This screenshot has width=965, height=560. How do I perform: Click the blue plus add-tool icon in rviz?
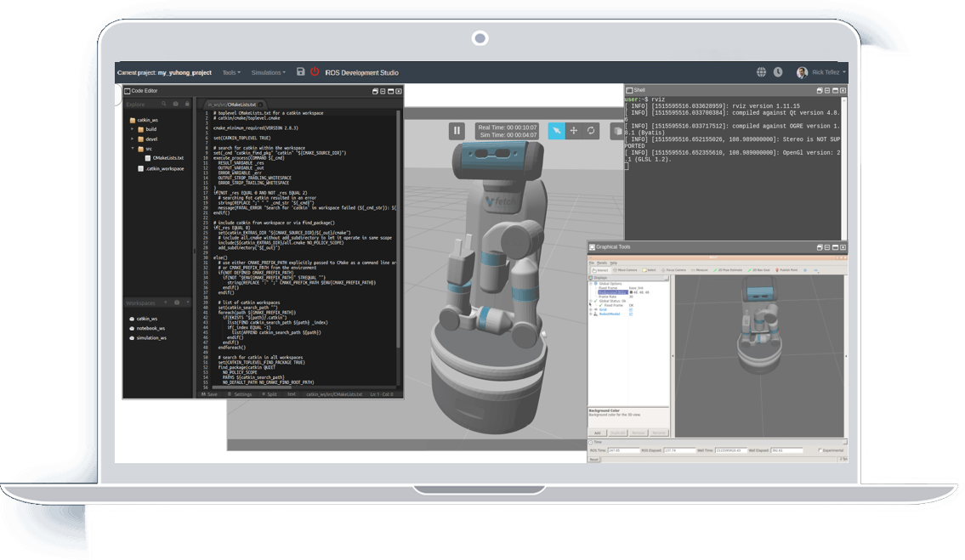pyautogui.click(x=805, y=270)
